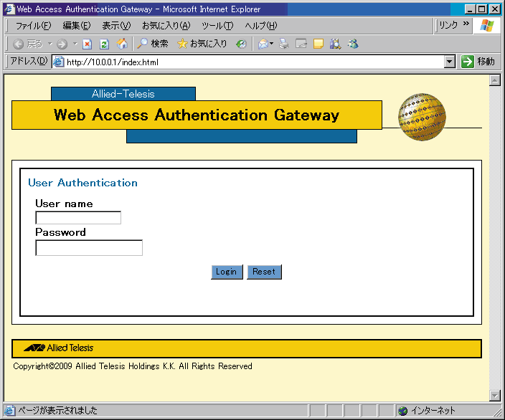The width and height of the screenshot is (505, 420).
Task: Click the Refresh page icon
Action: [104, 44]
